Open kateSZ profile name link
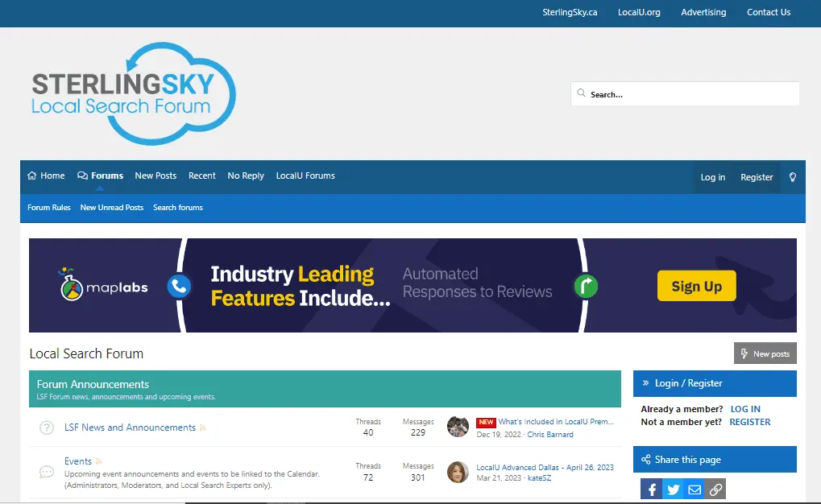Viewport: 821px width, 504px height. pos(539,477)
